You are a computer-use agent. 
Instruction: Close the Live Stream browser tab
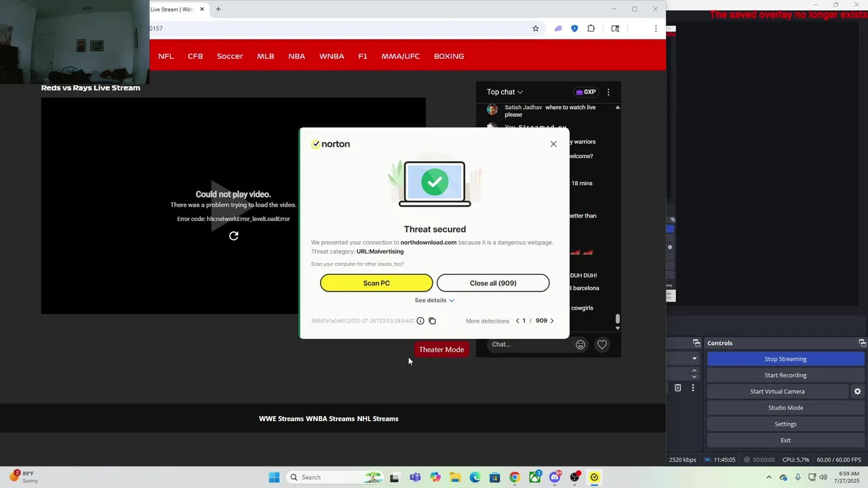click(201, 9)
